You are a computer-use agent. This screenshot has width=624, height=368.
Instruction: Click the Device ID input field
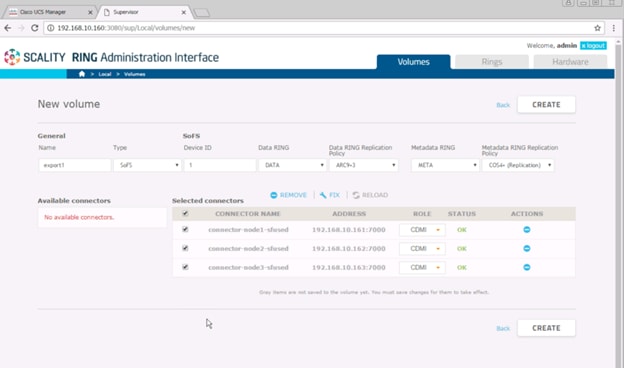(x=220, y=165)
